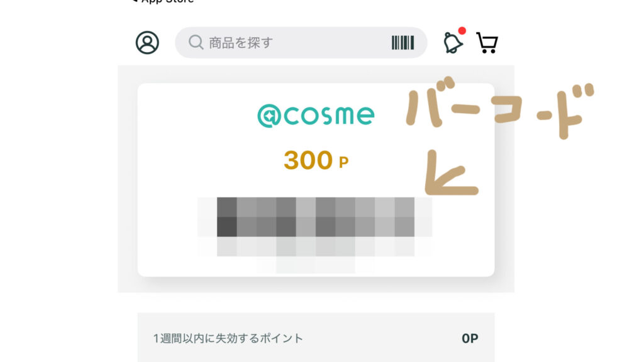Tap the blurred member barcode

pos(316,217)
